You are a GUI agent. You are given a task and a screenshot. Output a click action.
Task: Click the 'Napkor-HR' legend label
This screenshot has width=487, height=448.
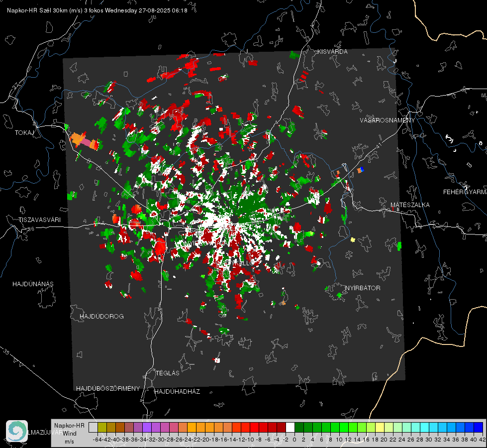pos(69,425)
